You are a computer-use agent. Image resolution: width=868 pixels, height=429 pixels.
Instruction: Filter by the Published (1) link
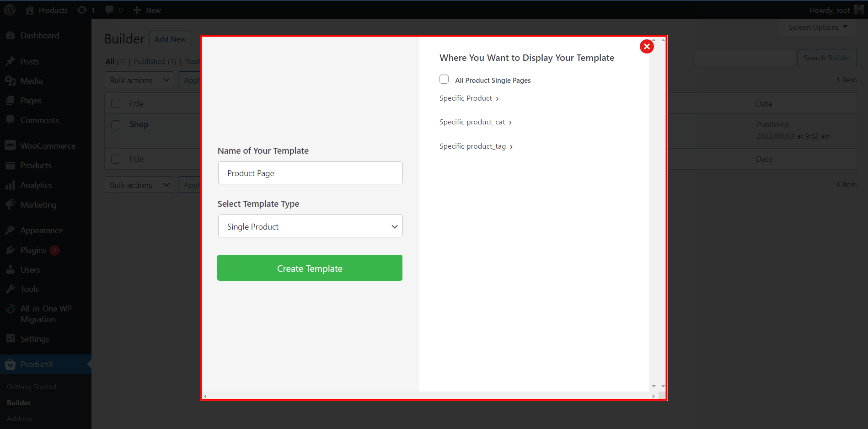tap(155, 61)
